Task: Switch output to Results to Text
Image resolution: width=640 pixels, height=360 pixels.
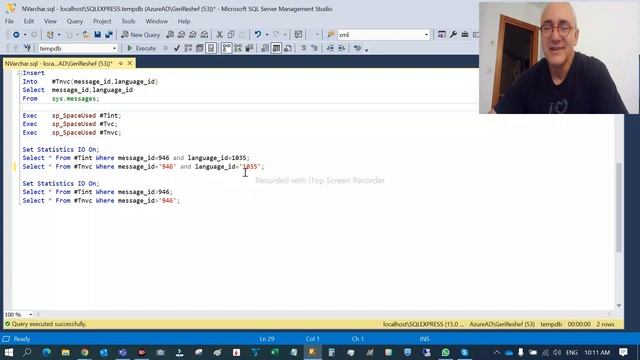Action: click(x=265, y=48)
